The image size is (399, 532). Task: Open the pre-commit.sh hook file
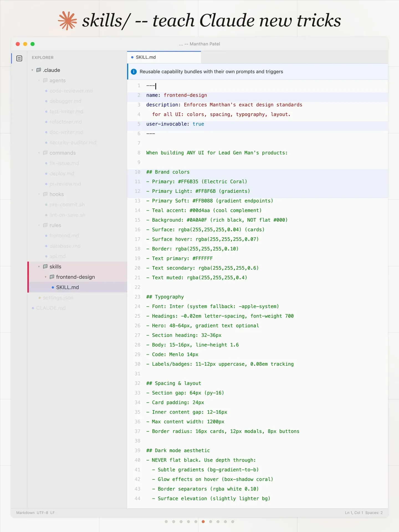click(x=67, y=204)
